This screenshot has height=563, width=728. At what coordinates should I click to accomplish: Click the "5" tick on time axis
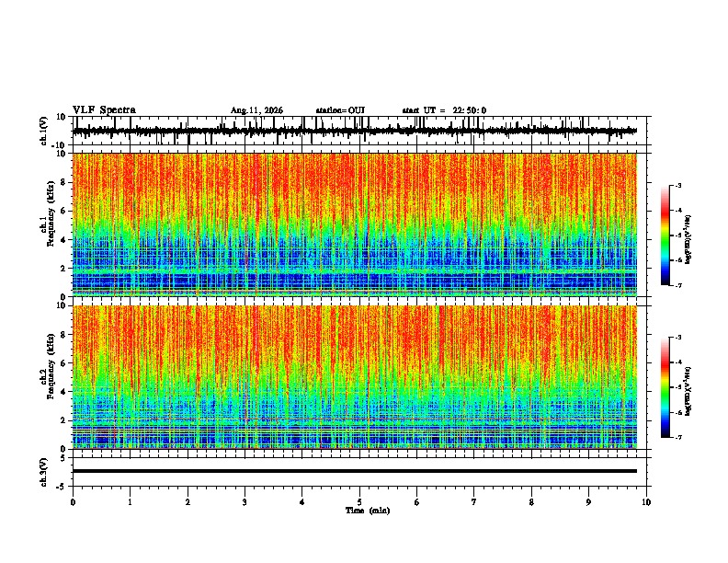[x=359, y=502]
